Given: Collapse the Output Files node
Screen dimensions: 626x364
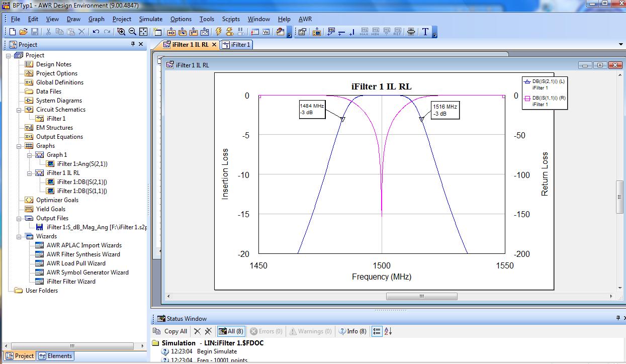Looking at the screenshot, I should 19,218.
